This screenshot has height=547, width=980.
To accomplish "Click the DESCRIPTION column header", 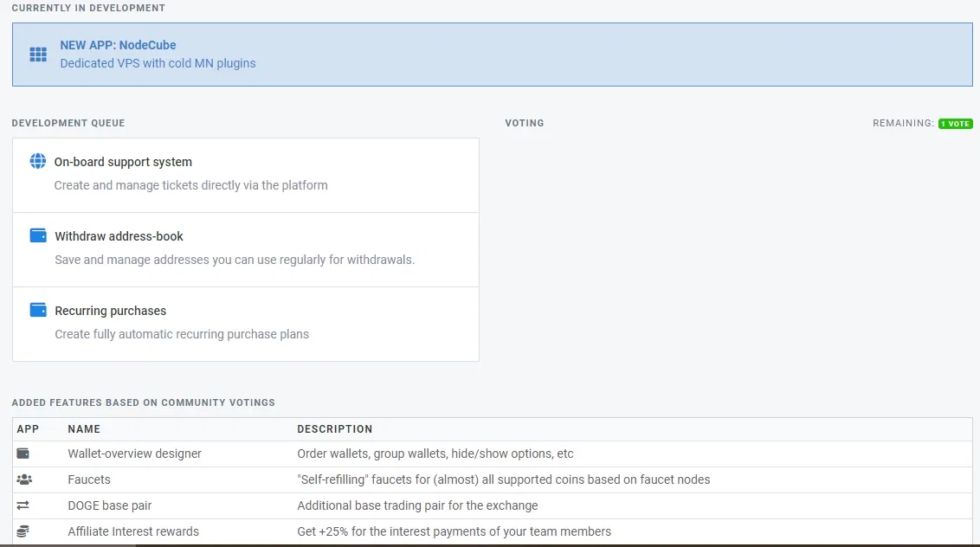I will [334, 428].
